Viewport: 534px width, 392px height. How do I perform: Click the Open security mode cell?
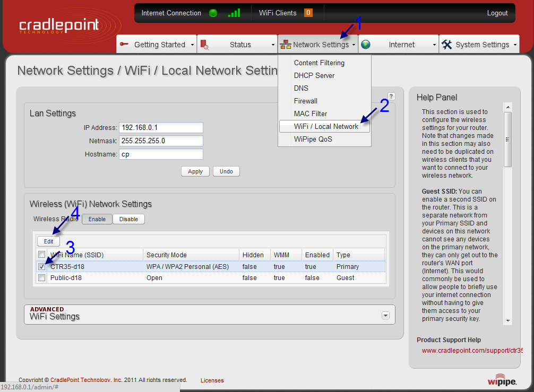(x=154, y=278)
